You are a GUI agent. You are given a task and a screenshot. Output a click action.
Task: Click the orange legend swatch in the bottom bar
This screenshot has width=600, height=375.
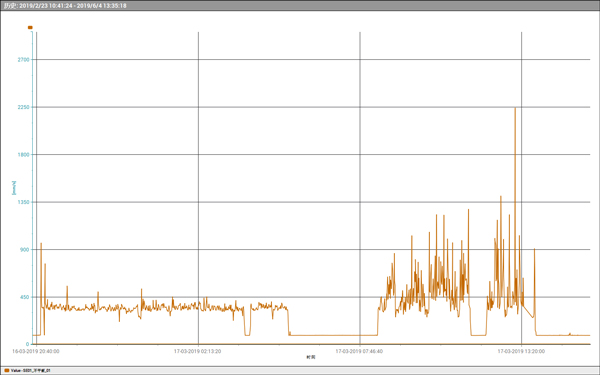pos(7,370)
